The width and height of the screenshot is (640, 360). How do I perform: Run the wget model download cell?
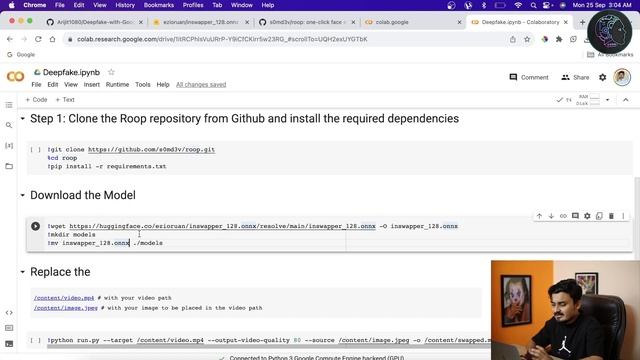(36, 226)
